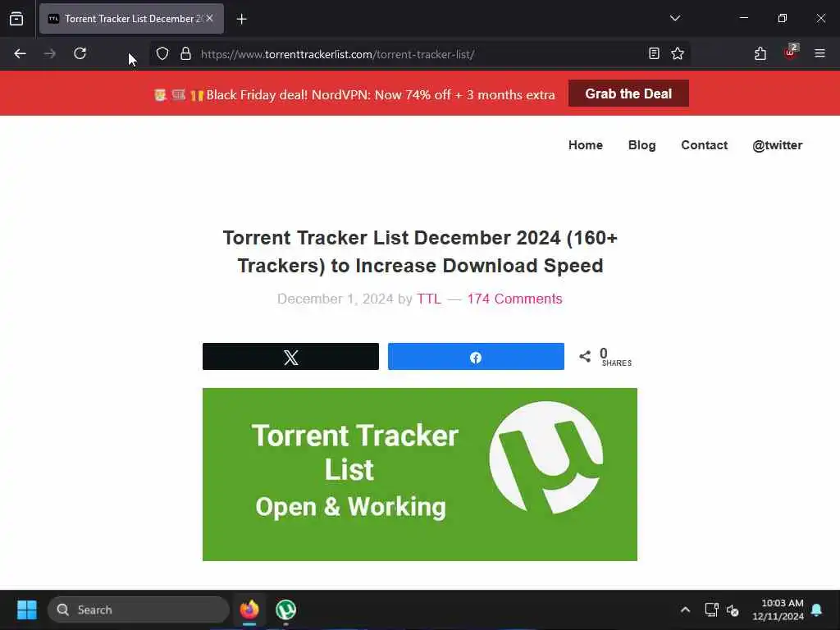
Task: Open the Windows Start menu
Action: point(27,609)
